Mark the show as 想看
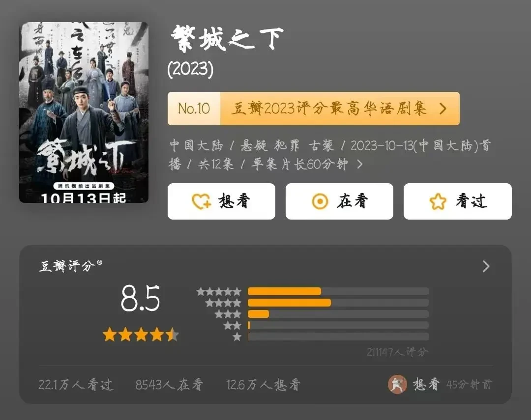The image size is (531, 420). (x=221, y=201)
